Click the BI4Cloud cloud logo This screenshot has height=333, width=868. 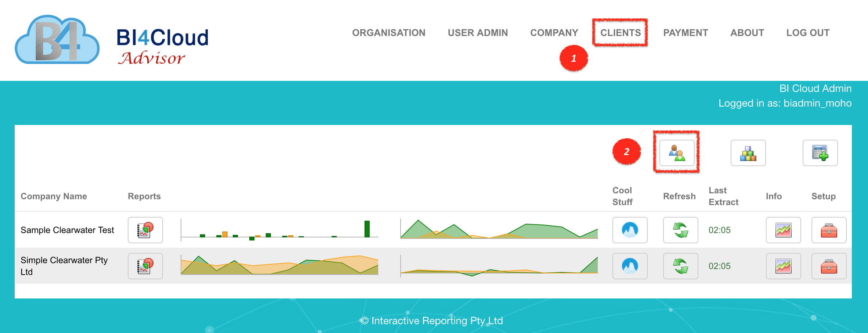[x=57, y=39]
